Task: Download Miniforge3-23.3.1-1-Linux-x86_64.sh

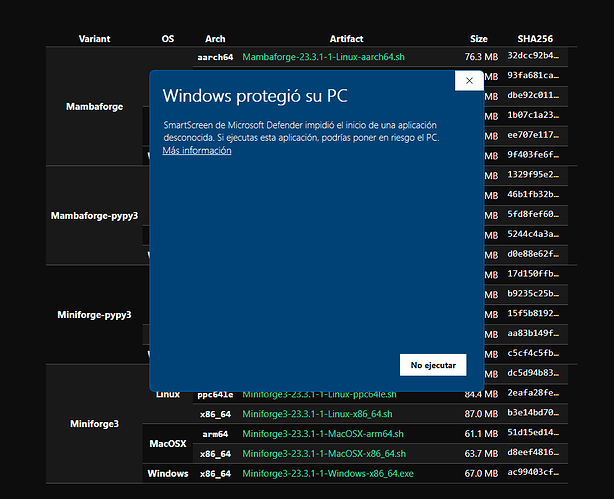Action: pos(317,414)
